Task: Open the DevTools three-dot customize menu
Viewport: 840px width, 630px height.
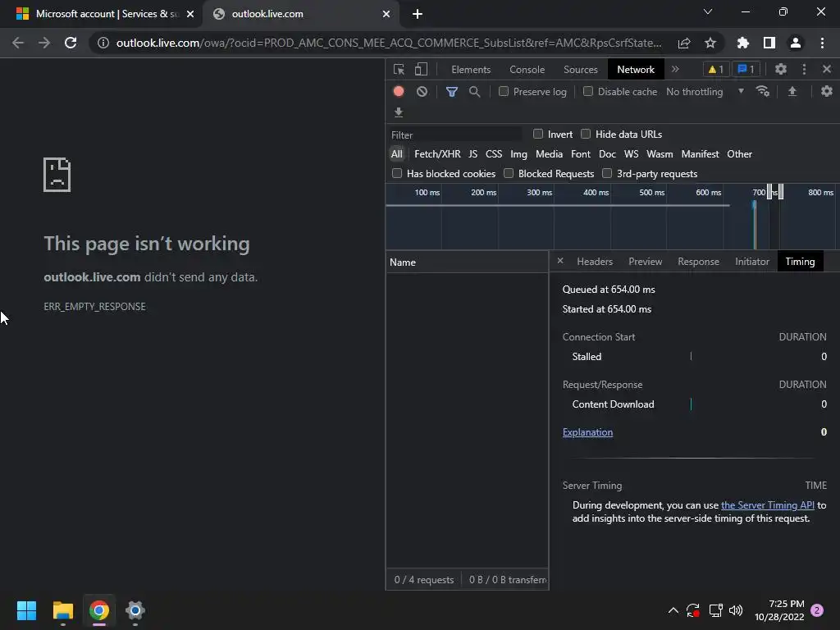Action: pyautogui.click(x=804, y=69)
